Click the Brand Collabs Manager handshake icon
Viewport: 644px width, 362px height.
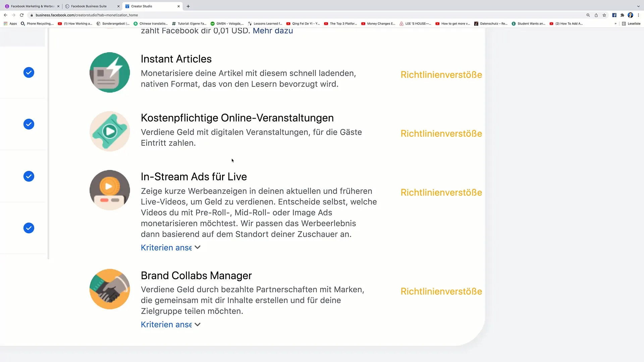click(109, 289)
